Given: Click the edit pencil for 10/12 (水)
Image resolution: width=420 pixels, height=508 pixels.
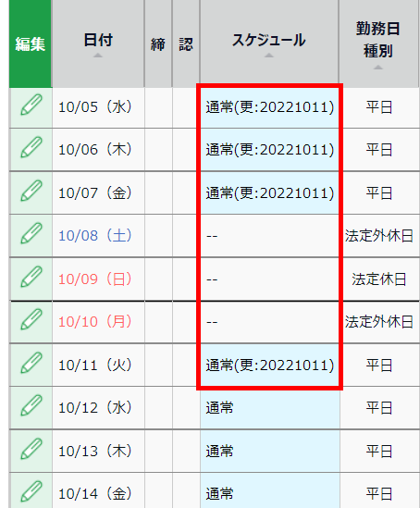Looking at the screenshot, I should pyautogui.click(x=31, y=405).
